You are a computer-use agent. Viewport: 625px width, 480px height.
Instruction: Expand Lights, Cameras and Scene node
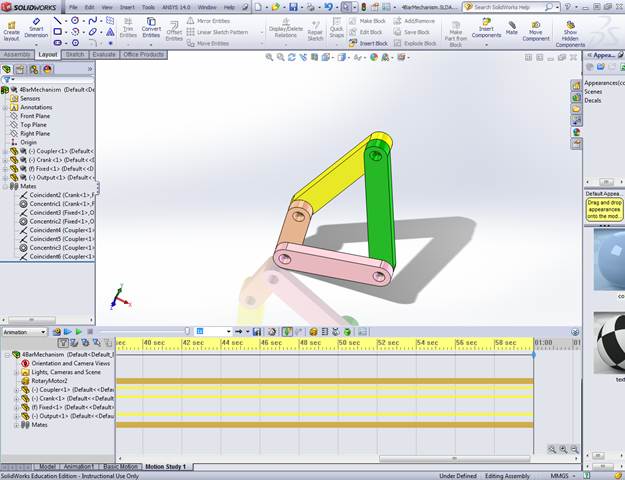click(16, 372)
